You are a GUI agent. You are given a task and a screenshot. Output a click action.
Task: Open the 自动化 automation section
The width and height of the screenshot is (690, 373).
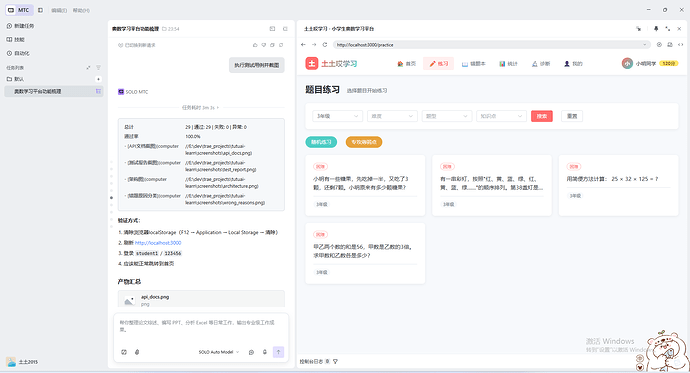coord(18,53)
